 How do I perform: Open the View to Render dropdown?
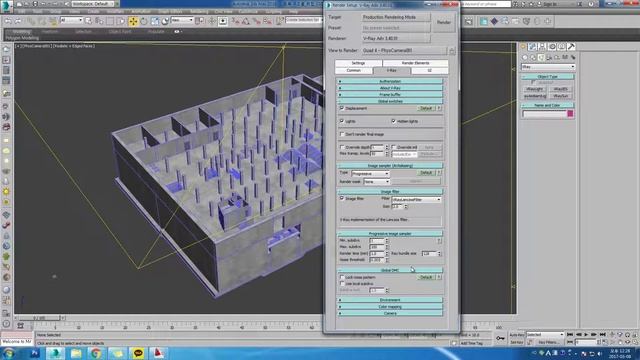(x=404, y=51)
